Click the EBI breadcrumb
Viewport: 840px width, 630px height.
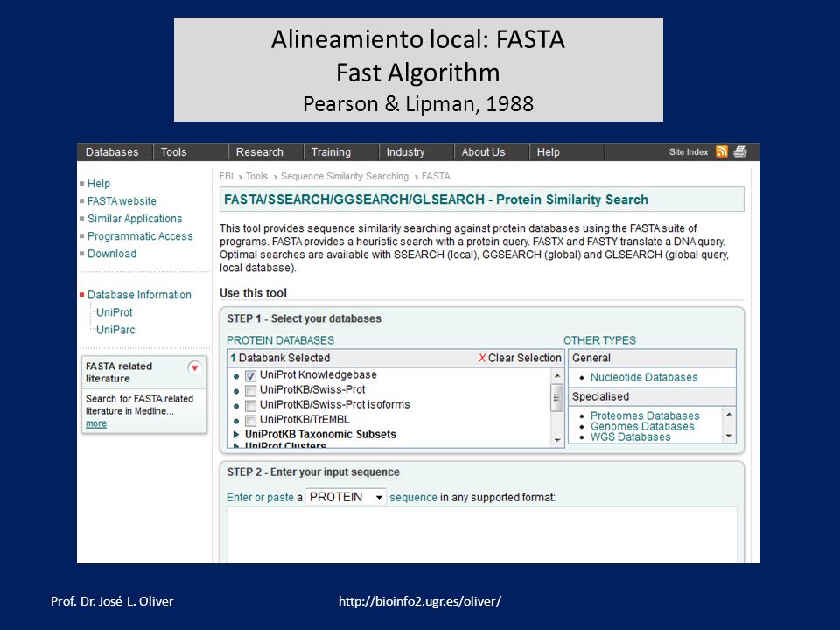(226, 176)
